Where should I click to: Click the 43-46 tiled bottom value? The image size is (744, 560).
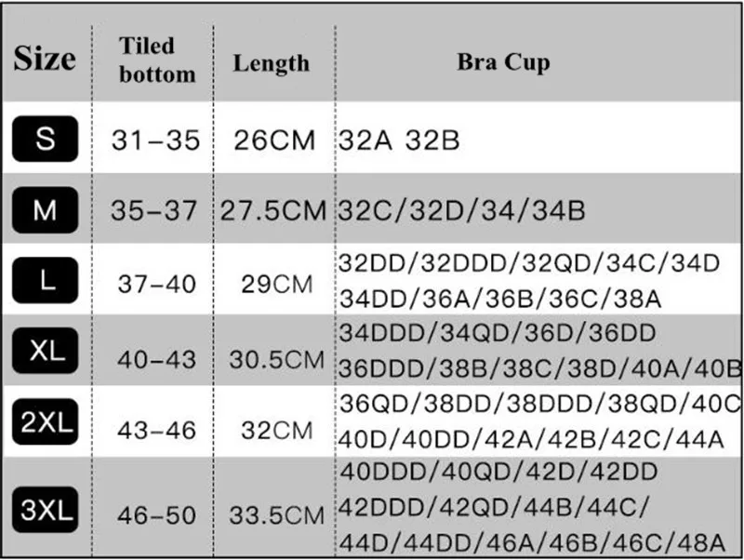156,431
